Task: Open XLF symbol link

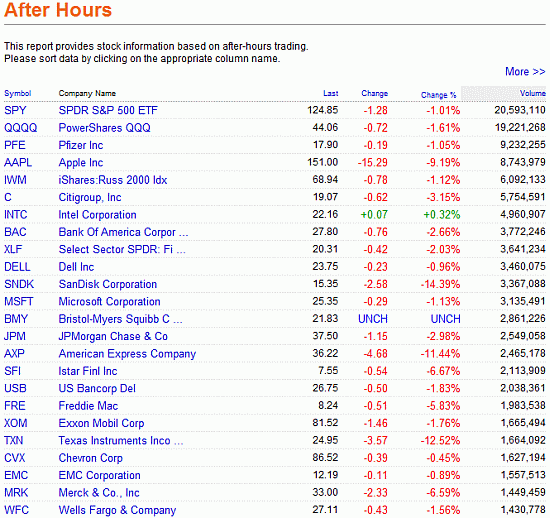Action: click(x=13, y=249)
